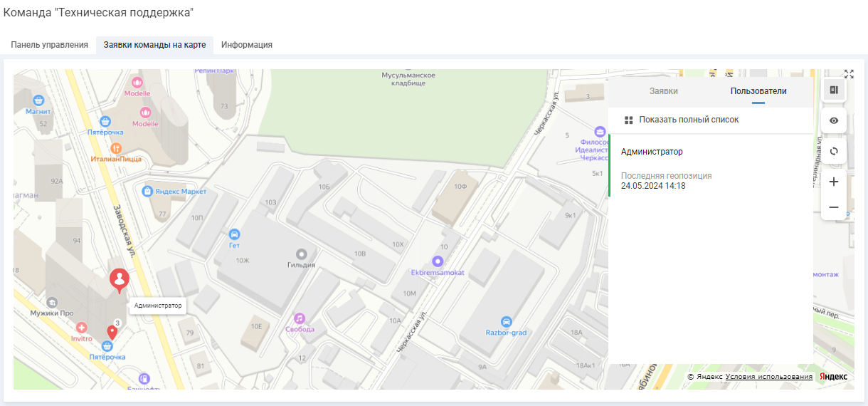Expand the map to fullscreen

click(x=849, y=74)
